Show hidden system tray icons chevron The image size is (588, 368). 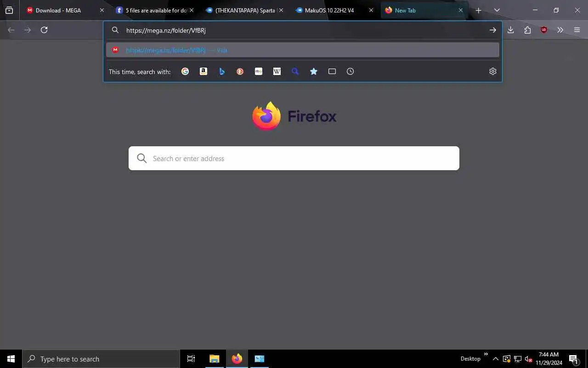pyautogui.click(x=495, y=359)
